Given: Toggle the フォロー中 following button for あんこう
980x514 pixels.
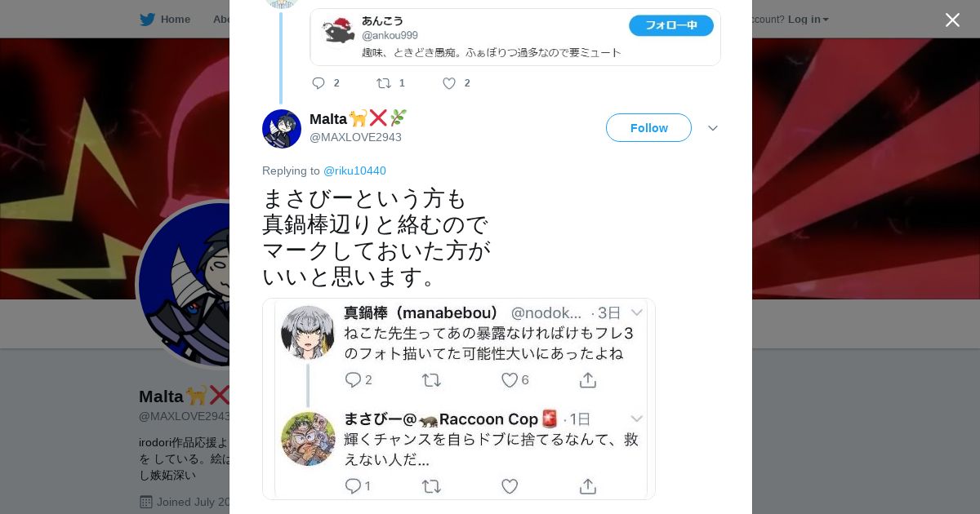Looking at the screenshot, I should click(x=671, y=25).
